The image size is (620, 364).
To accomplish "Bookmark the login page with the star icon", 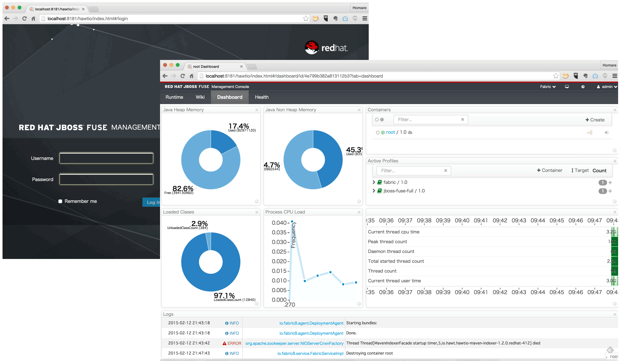I will click(306, 19).
